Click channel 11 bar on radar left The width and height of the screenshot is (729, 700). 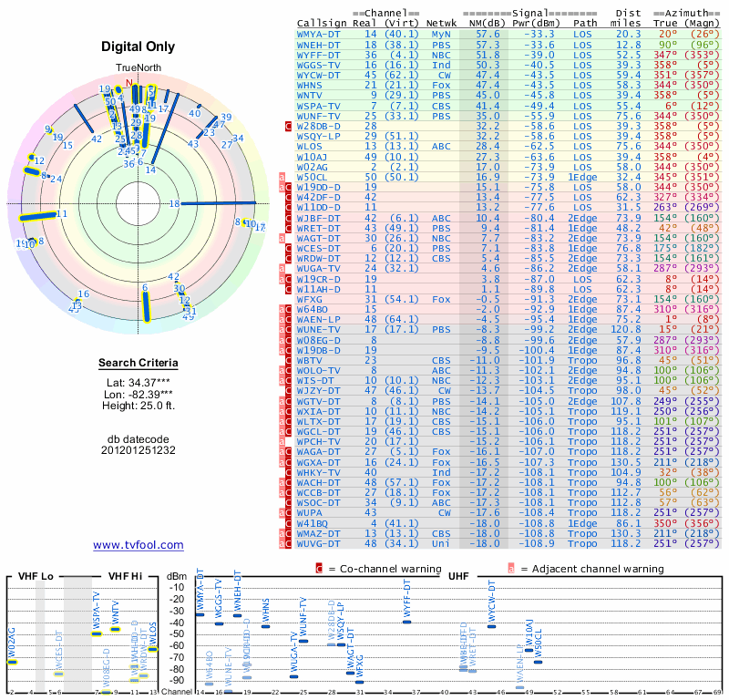37,216
